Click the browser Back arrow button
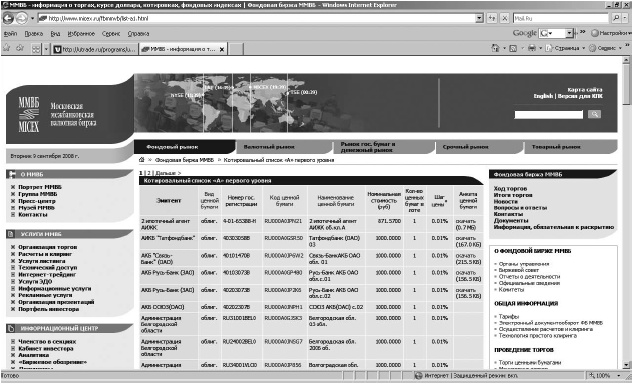The image size is (634, 387). pos(8,18)
